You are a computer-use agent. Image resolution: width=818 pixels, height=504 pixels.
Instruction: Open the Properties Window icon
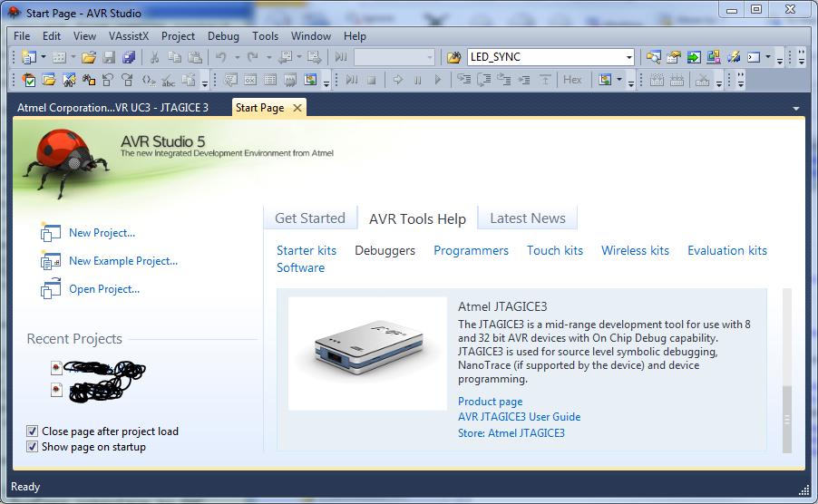coord(674,57)
